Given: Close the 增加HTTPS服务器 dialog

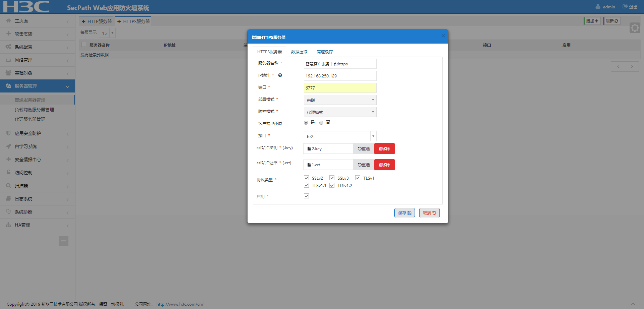Looking at the screenshot, I should tap(443, 36).
